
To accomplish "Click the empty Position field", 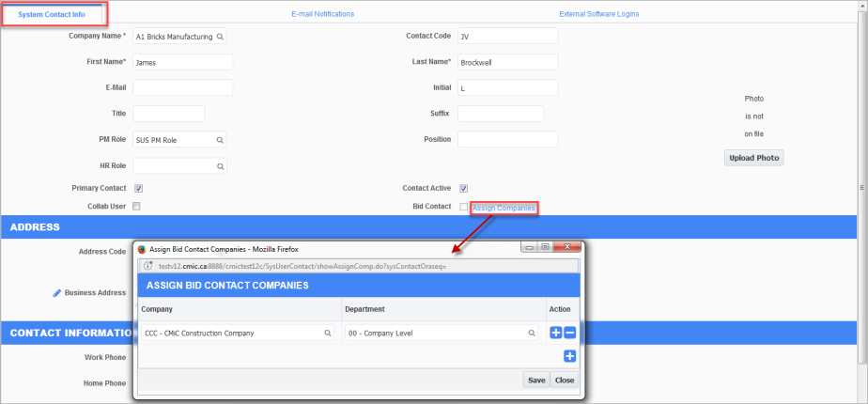I will (507, 139).
